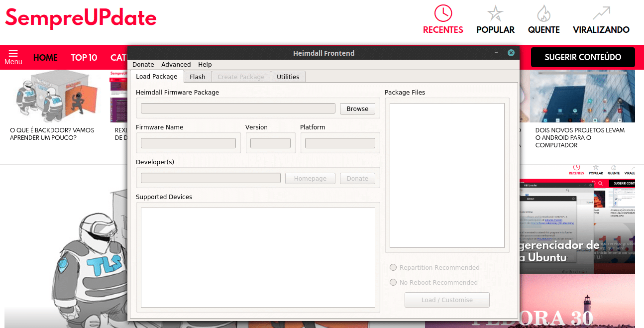Click the Popular star icon

(495, 13)
